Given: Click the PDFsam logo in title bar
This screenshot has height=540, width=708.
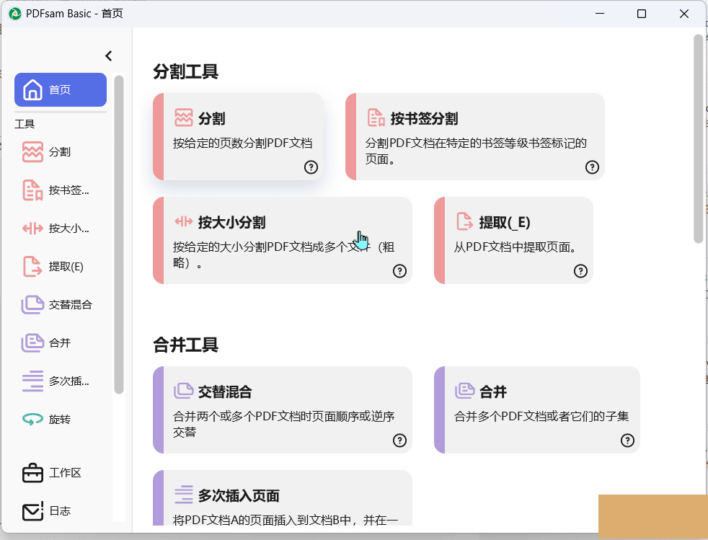Looking at the screenshot, I should (15, 14).
